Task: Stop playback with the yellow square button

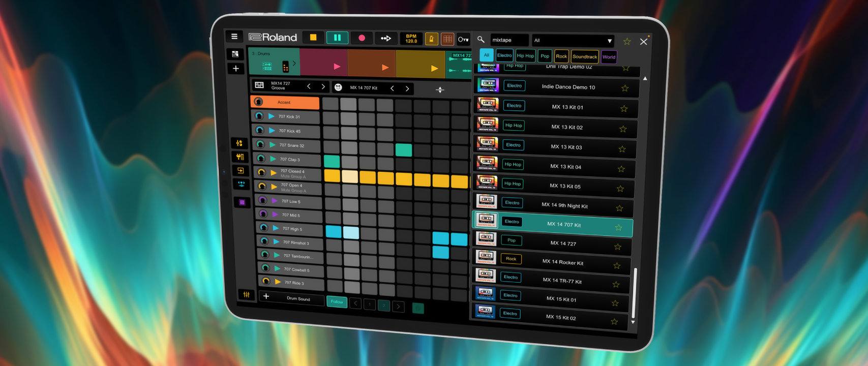Action: [x=313, y=38]
